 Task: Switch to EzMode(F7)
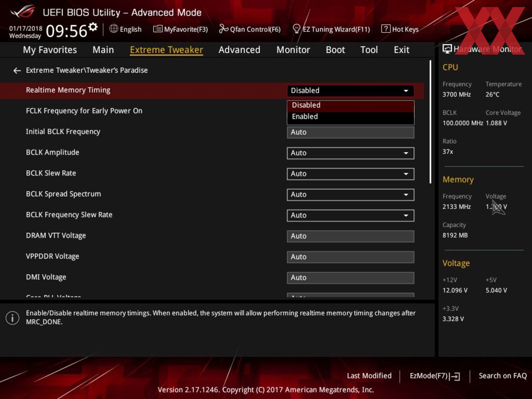(428, 376)
